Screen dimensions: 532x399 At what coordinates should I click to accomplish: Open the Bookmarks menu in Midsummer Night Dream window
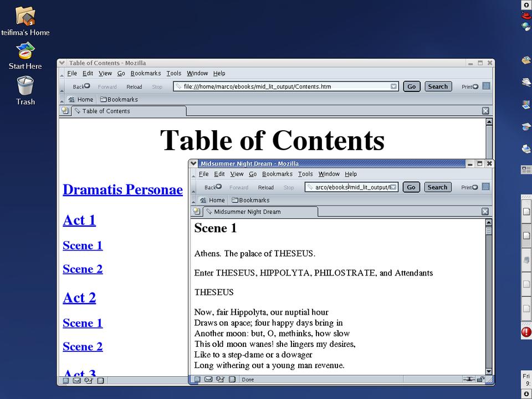[x=277, y=174]
